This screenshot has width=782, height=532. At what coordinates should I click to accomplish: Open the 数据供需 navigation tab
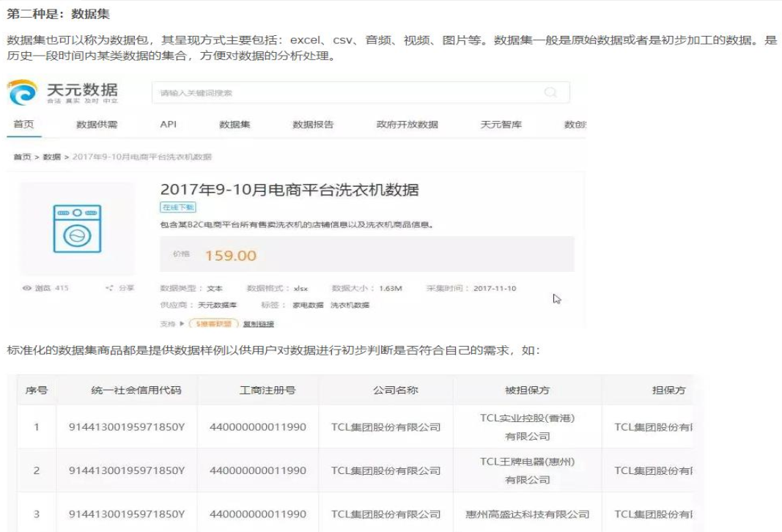pos(97,125)
